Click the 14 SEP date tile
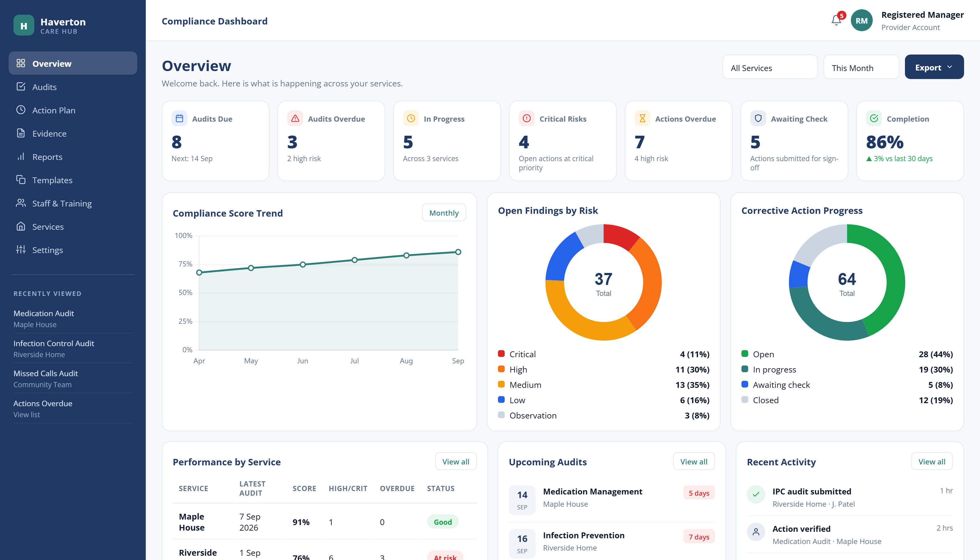The image size is (980, 560). [x=522, y=500]
